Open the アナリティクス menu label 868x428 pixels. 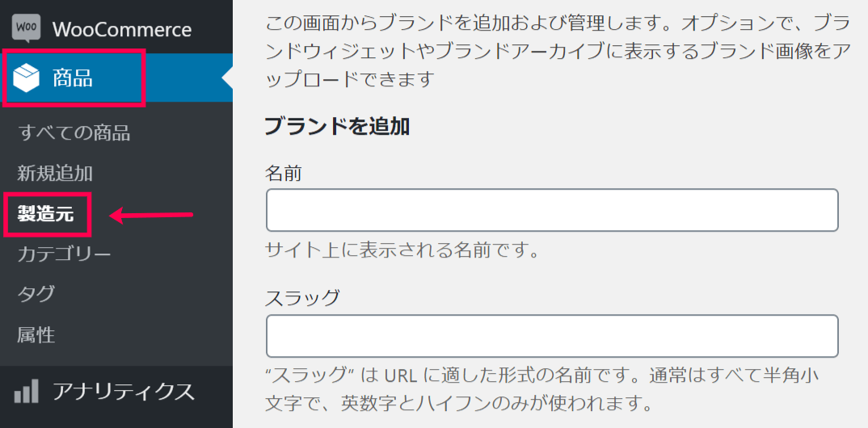pos(124,392)
